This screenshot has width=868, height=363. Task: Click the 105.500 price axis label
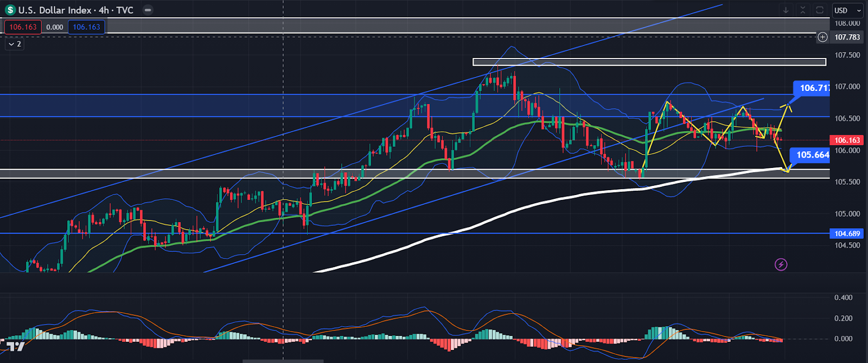point(847,182)
